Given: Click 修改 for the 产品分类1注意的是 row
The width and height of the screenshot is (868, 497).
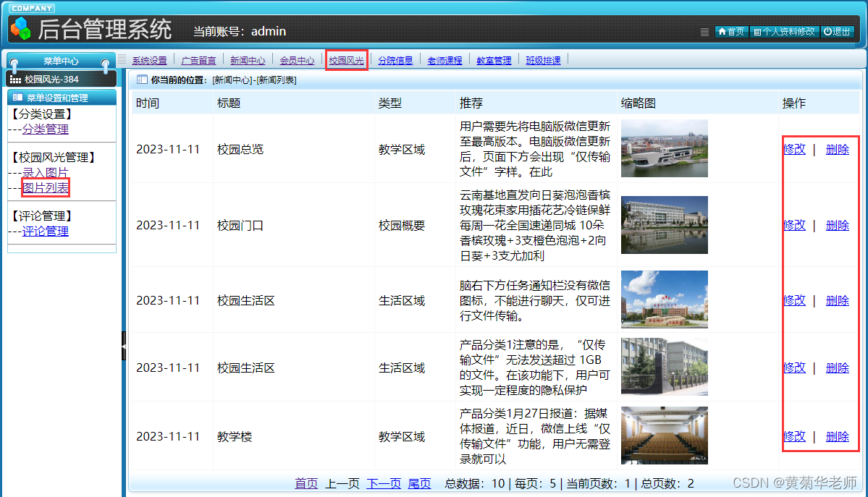Looking at the screenshot, I should point(794,368).
